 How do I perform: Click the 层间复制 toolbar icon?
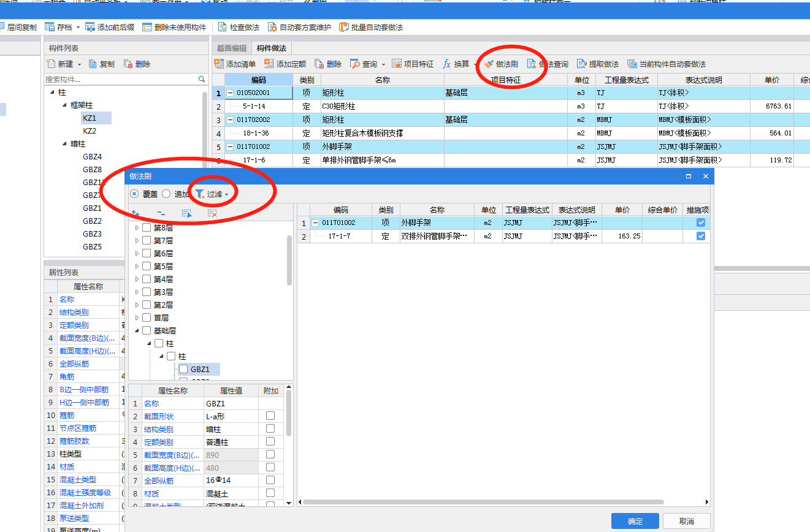coord(2,28)
